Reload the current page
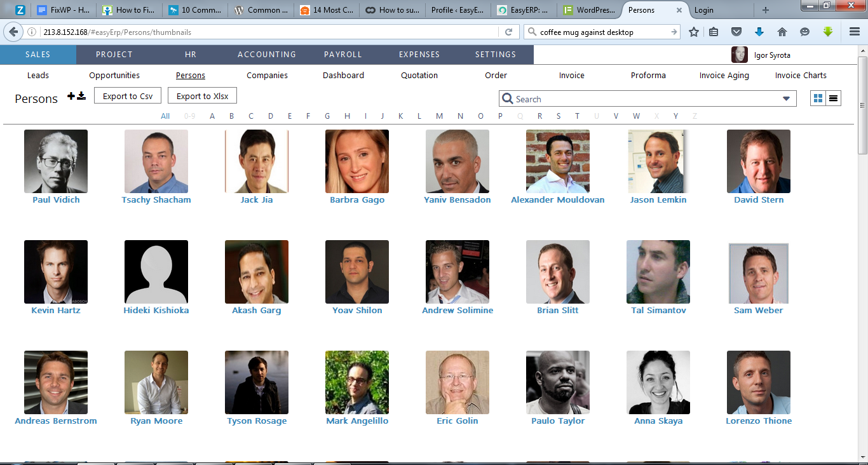The height and width of the screenshot is (465, 868). click(x=508, y=32)
